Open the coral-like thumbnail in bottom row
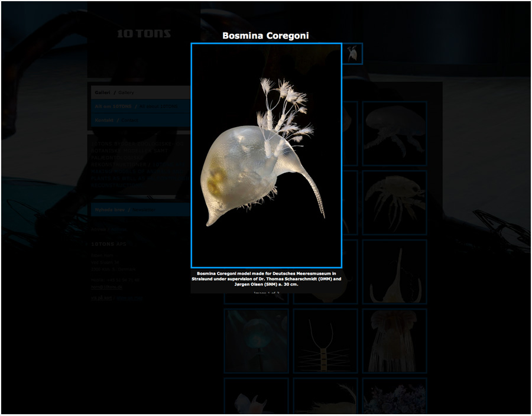The height and width of the screenshot is (416, 532). coord(395,396)
